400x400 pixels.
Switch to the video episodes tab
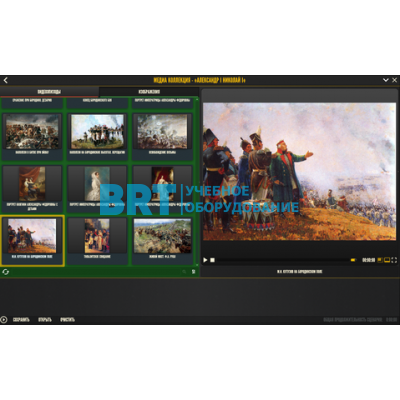(49, 92)
